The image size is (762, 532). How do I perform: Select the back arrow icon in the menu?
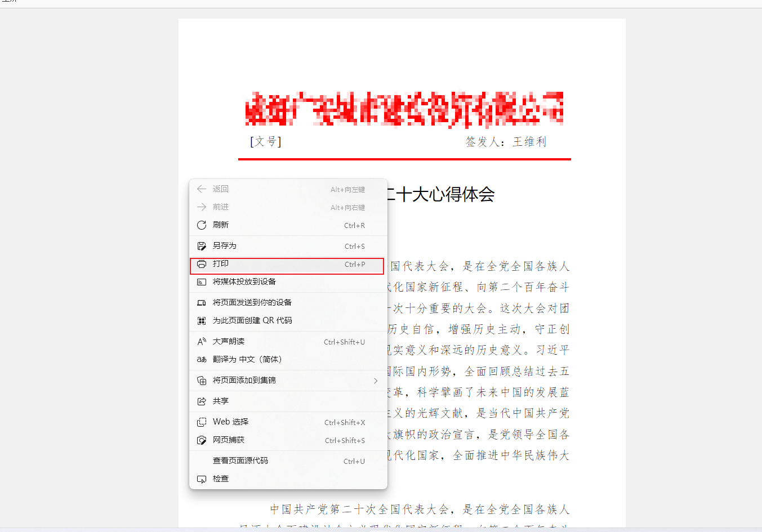202,189
